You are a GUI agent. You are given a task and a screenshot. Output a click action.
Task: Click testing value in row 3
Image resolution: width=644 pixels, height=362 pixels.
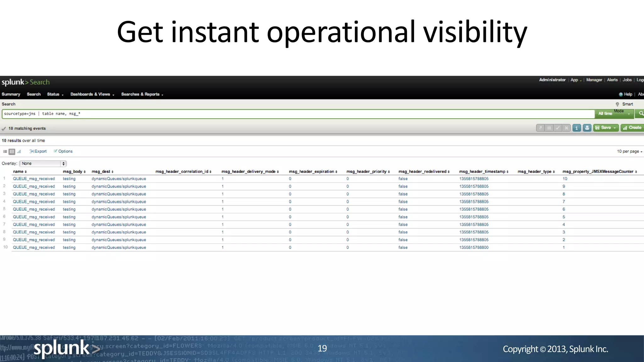pyautogui.click(x=69, y=194)
